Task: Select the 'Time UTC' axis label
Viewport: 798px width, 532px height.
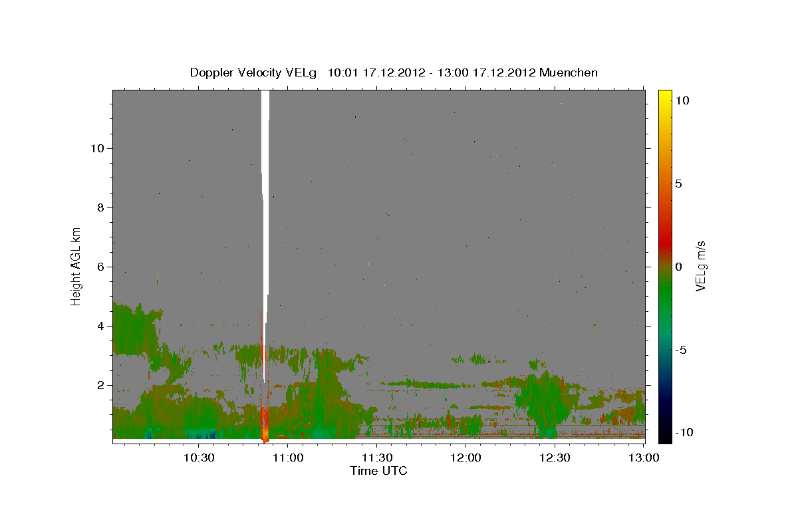Action: coord(378,471)
